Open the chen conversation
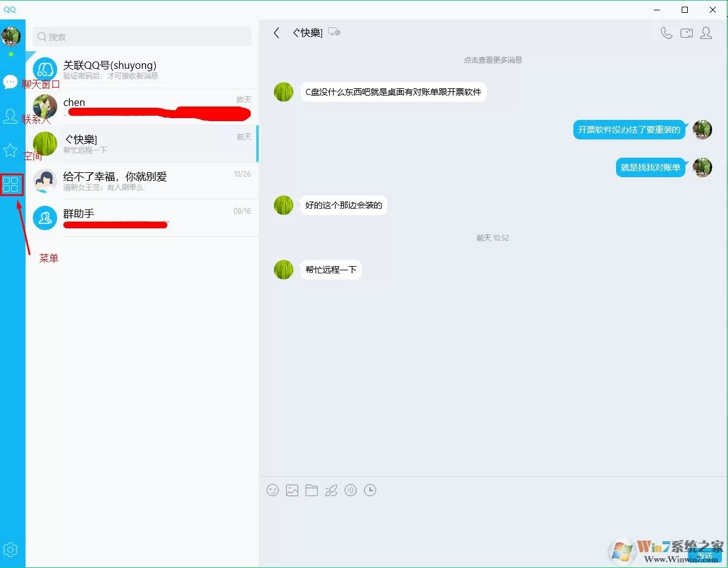The image size is (728, 568). pos(142,107)
